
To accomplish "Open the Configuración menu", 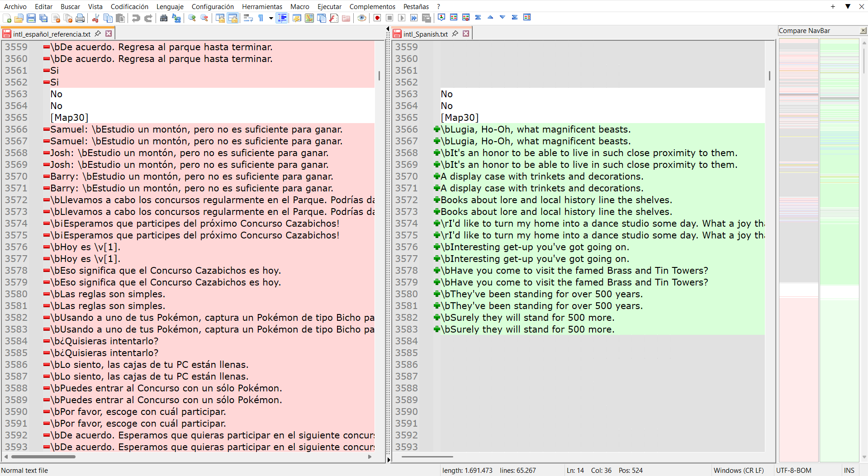I will (213, 6).
